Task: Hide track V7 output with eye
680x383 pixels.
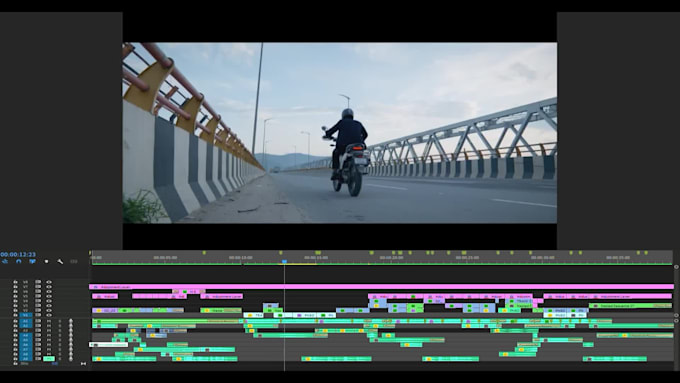Action: tap(49, 287)
